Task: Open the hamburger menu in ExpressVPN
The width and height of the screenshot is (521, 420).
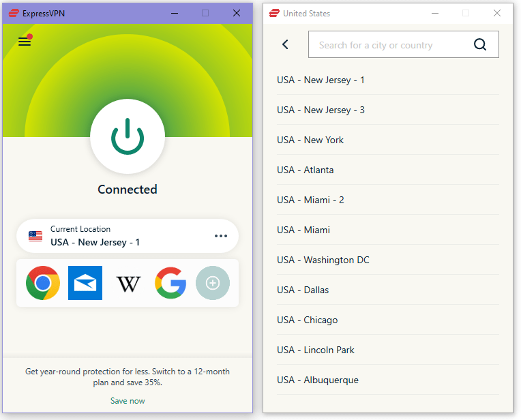Action: pos(25,42)
